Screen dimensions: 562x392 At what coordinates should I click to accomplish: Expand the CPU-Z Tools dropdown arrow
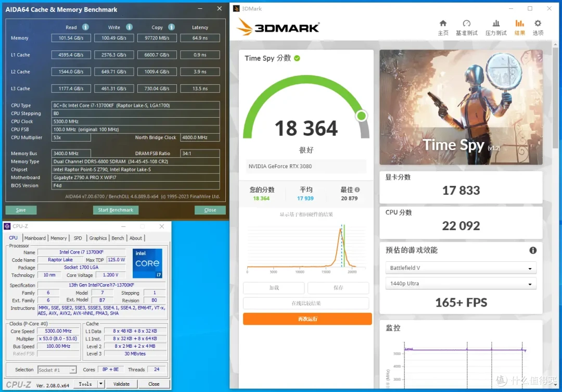(101, 384)
